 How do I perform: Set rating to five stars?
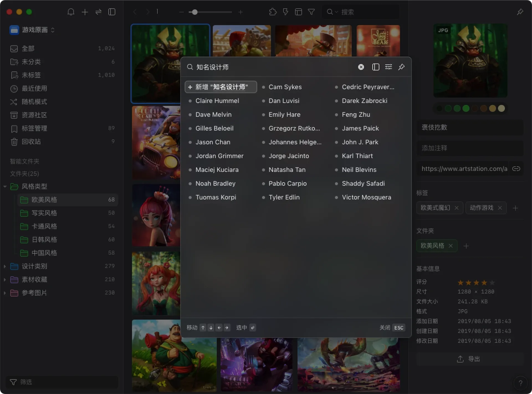[x=492, y=283]
